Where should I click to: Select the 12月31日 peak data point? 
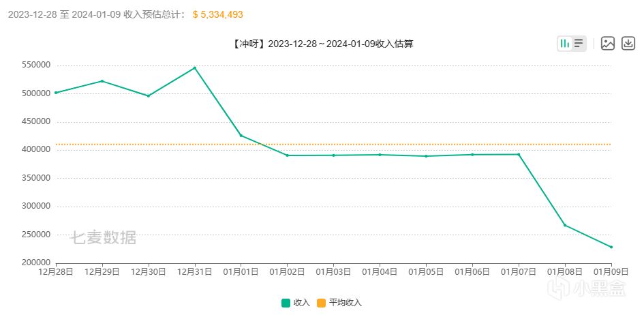click(x=195, y=67)
